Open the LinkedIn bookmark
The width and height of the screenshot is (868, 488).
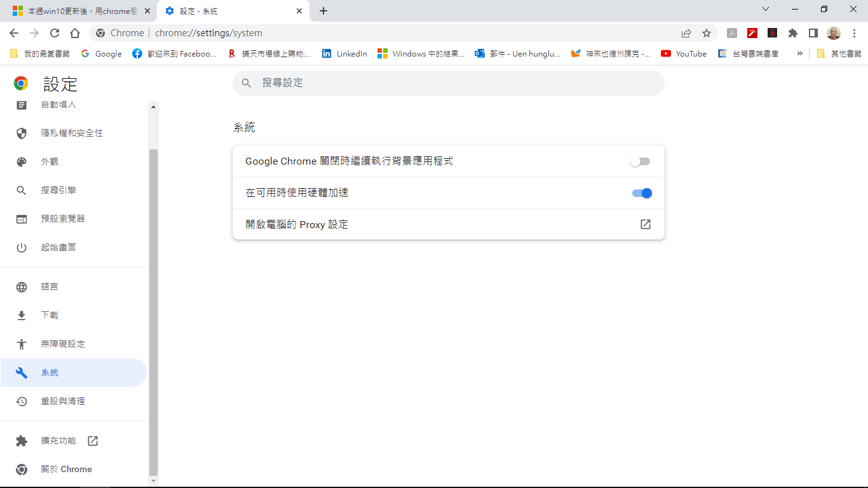click(344, 54)
